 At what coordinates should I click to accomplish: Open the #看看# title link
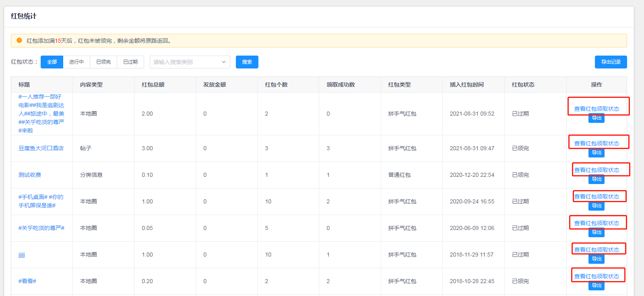click(27, 281)
